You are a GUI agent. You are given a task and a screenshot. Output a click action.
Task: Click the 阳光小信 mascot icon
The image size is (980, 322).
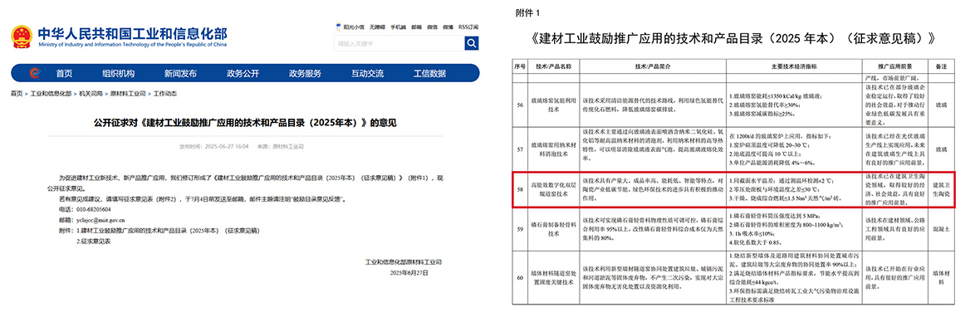(338, 27)
